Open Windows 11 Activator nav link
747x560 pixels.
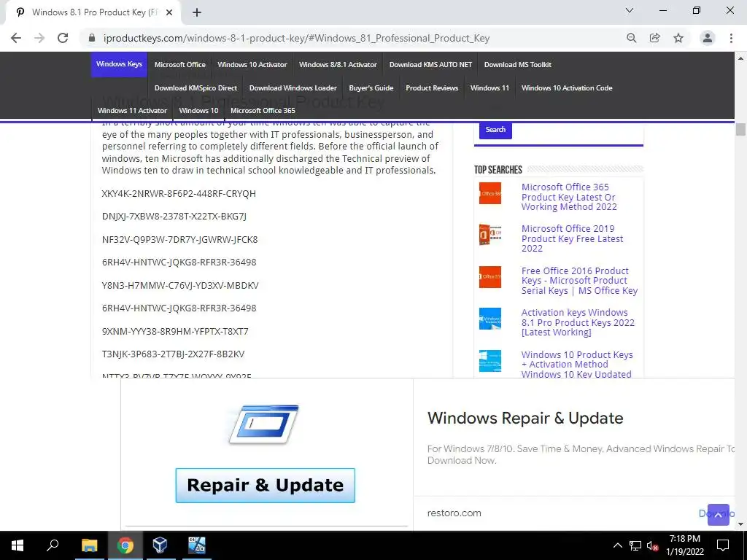point(132,111)
